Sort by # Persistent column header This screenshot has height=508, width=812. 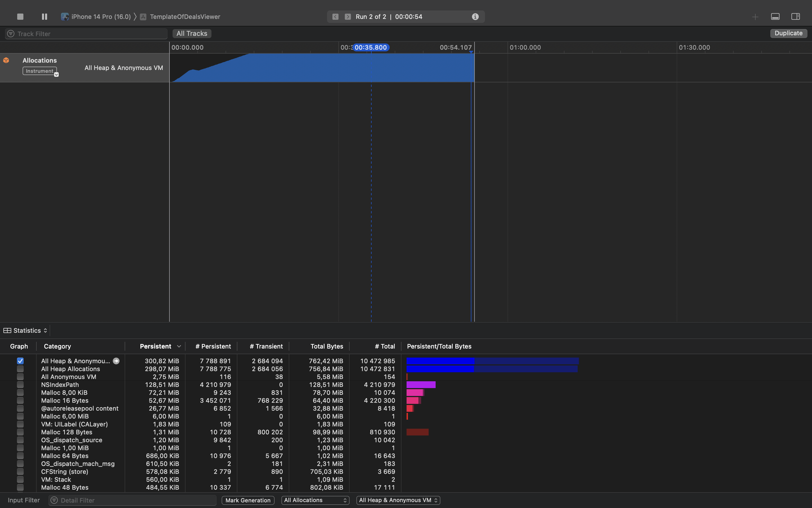(211, 346)
